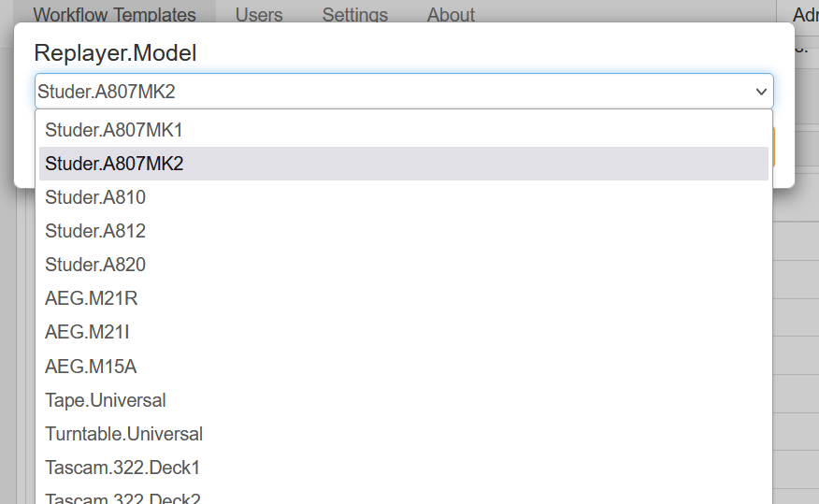Pick the AEG.M21I option
Screen dimensions: 819x504
coord(403,332)
